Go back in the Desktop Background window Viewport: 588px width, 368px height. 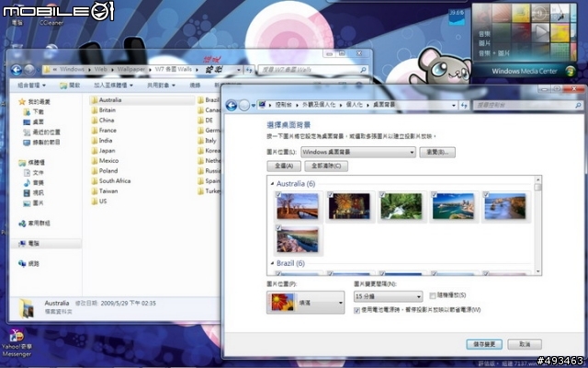(x=231, y=106)
